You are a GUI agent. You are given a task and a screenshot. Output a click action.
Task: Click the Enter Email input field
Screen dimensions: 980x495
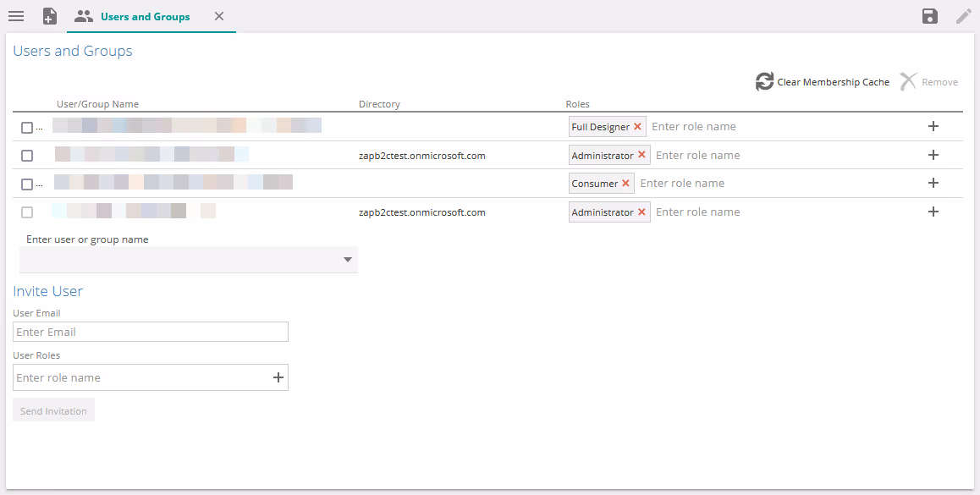151,332
